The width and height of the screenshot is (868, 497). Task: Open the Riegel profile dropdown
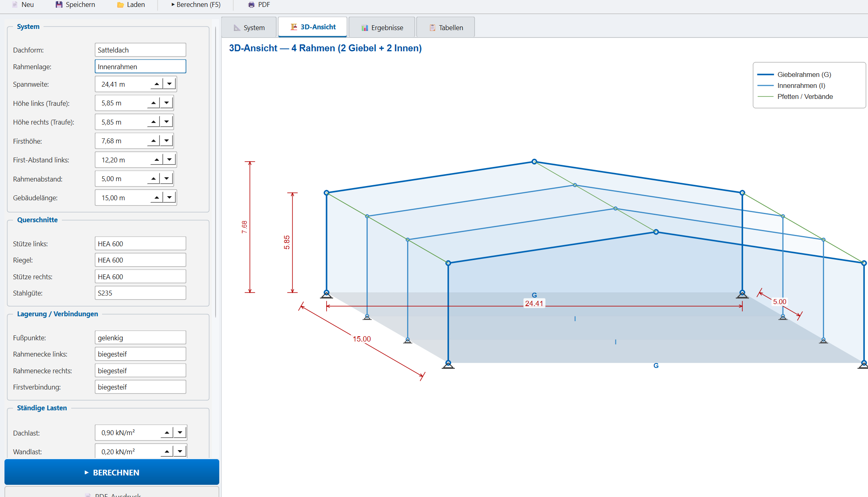pyautogui.click(x=140, y=260)
